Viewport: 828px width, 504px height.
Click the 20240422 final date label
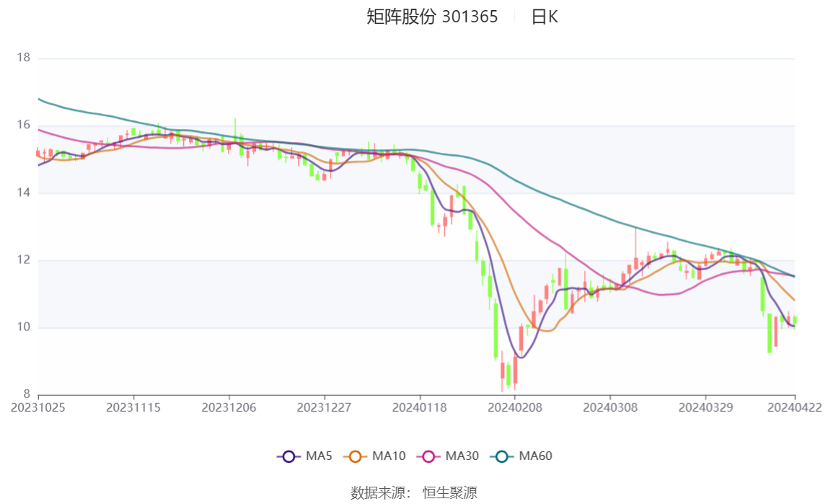pos(795,407)
